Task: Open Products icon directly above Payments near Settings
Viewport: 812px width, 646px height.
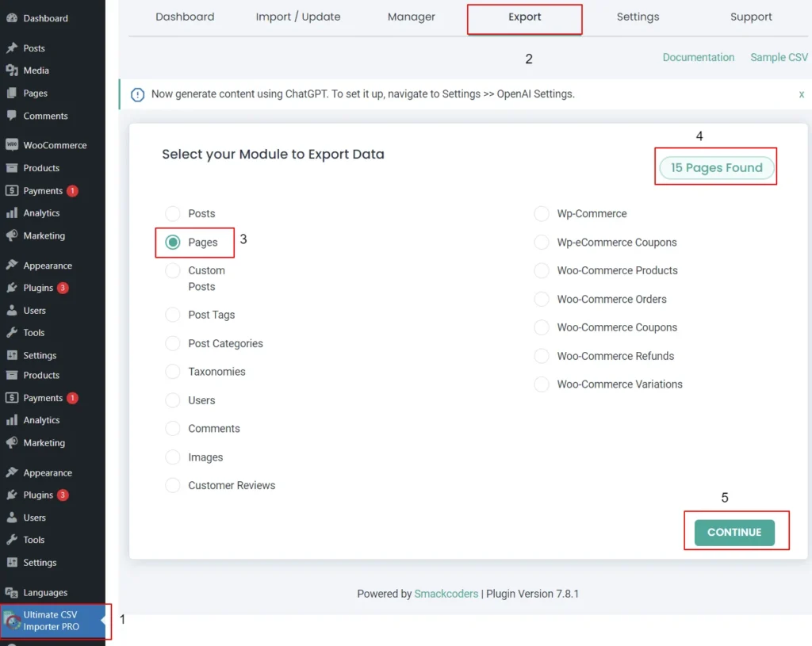Action: pos(12,375)
